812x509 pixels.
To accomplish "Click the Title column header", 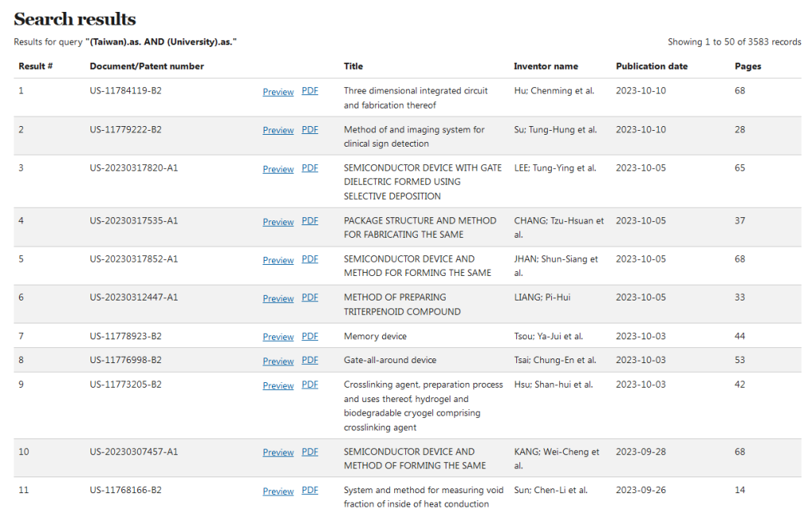I will 354,67.
